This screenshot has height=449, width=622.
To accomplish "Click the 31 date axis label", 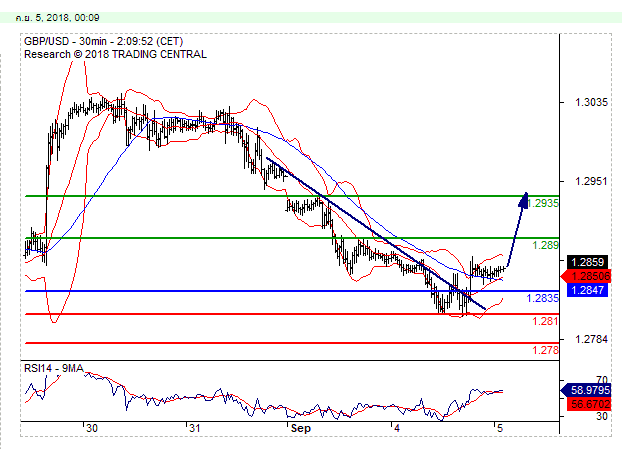I will click(x=194, y=428).
